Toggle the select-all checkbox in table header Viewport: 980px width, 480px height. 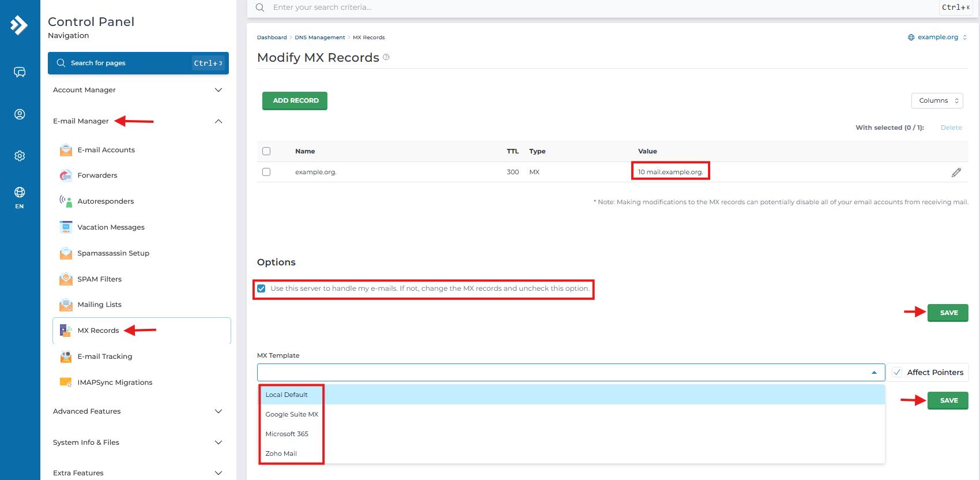click(x=266, y=151)
